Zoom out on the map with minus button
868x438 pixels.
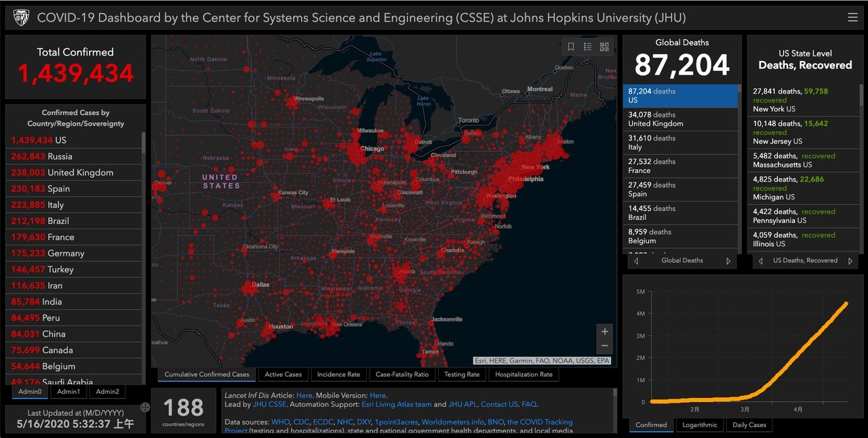click(x=605, y=346)
